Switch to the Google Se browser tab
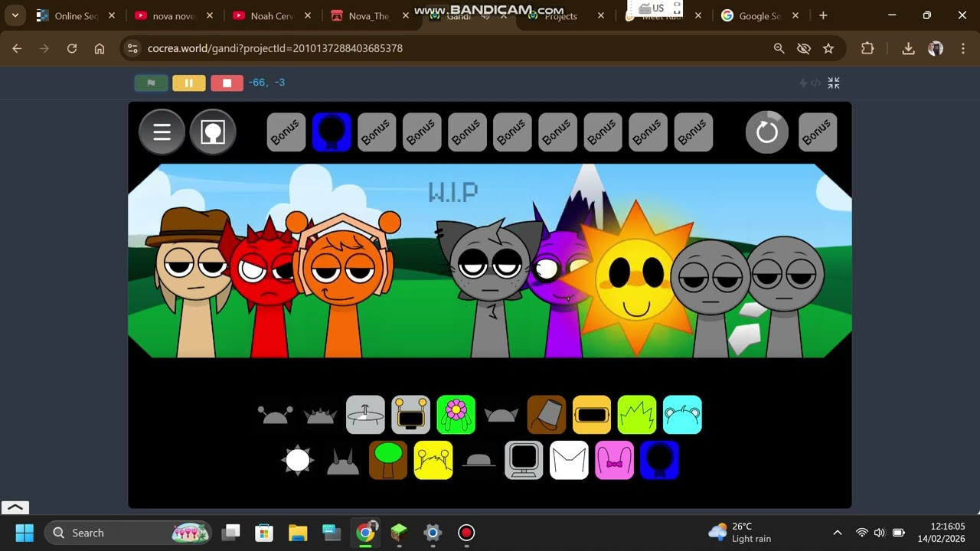The width and height of the screenshot is (980, 551). (759, 15)
